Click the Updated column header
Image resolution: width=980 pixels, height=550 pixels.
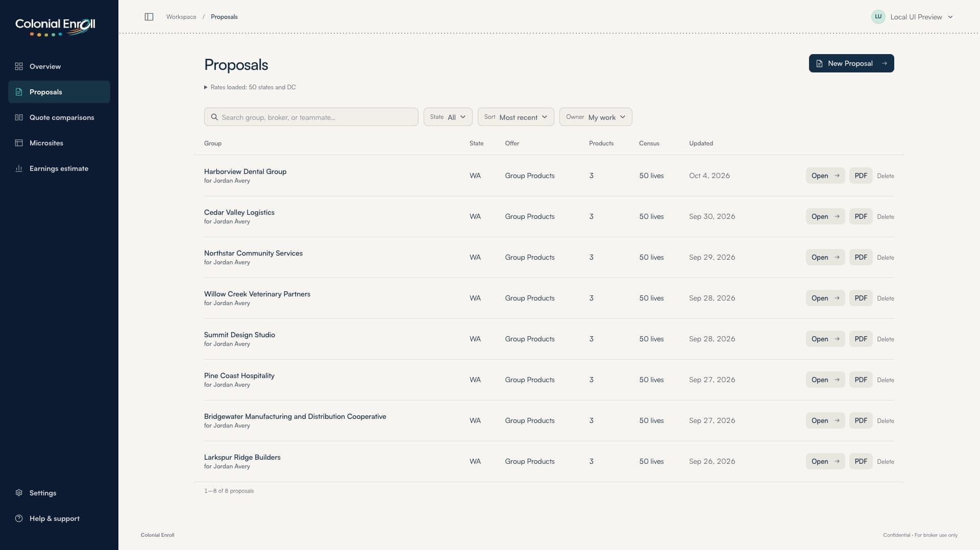pos(701,143)
